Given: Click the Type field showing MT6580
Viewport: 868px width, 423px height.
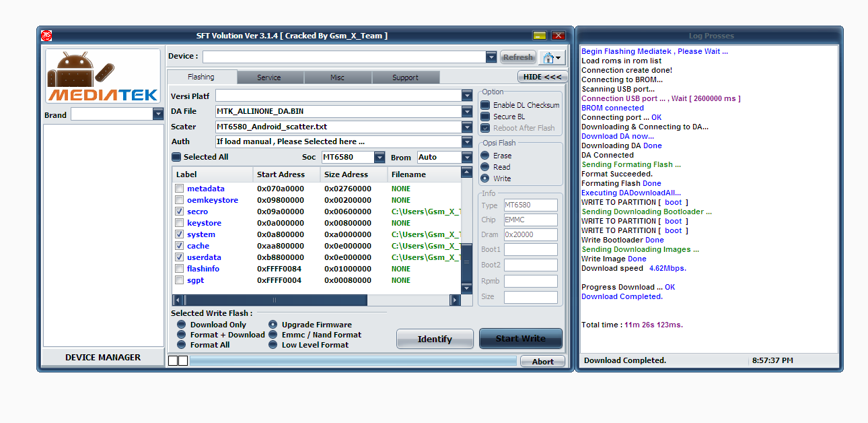Looking at the screenshot, I should (x=530, y=205).
